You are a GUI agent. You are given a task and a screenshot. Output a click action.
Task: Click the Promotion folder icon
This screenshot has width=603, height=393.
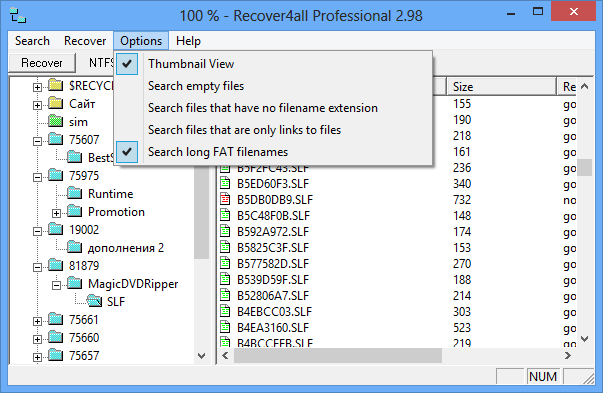coord(75,211)
